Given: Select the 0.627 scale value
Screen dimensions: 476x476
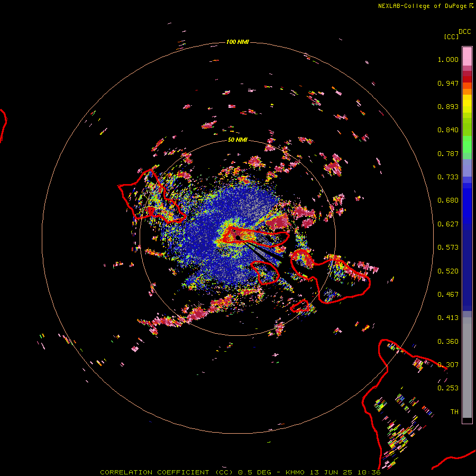Looking at the screenshot, I should tap(448, 224).
